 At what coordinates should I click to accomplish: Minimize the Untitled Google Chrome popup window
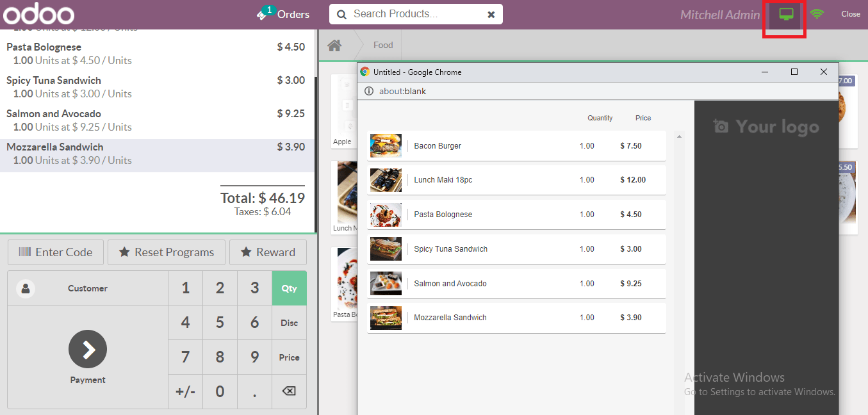coord(765,72)
